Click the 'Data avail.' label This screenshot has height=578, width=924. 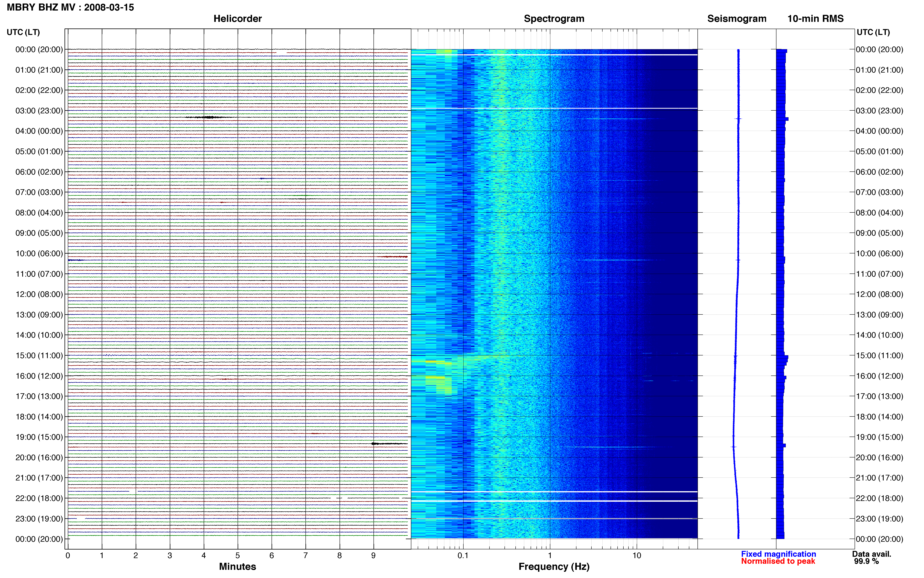(872, 554)
